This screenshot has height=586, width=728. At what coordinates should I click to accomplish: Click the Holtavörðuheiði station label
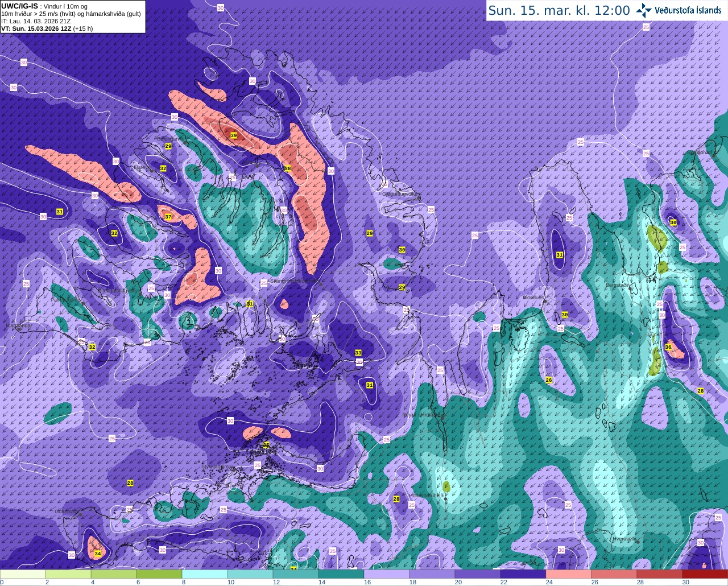[427, 496]
